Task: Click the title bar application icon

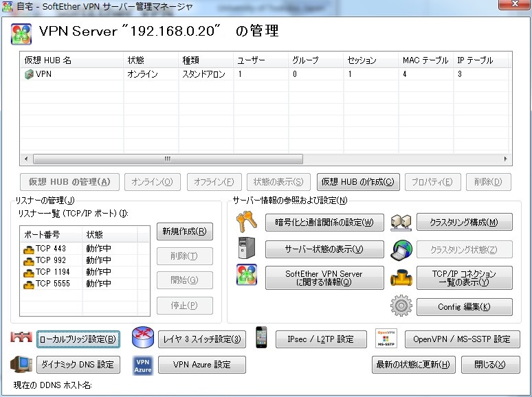Action: click(8, 7)
